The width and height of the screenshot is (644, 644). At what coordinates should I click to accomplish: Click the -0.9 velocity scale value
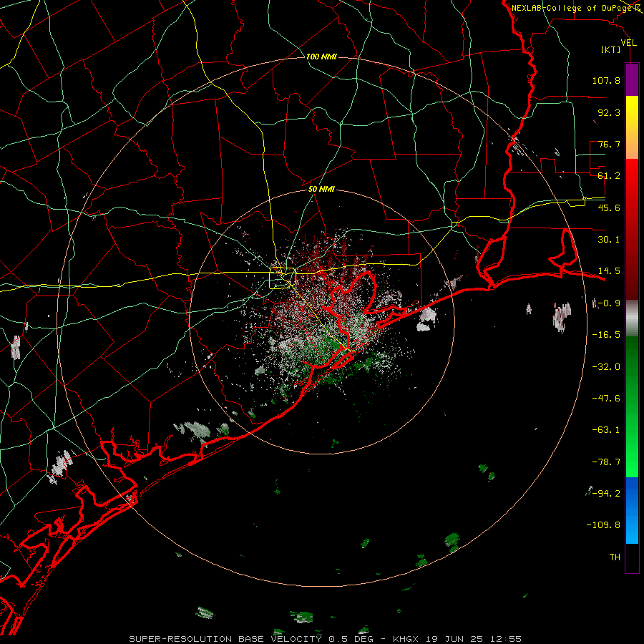tap(609, 303)
